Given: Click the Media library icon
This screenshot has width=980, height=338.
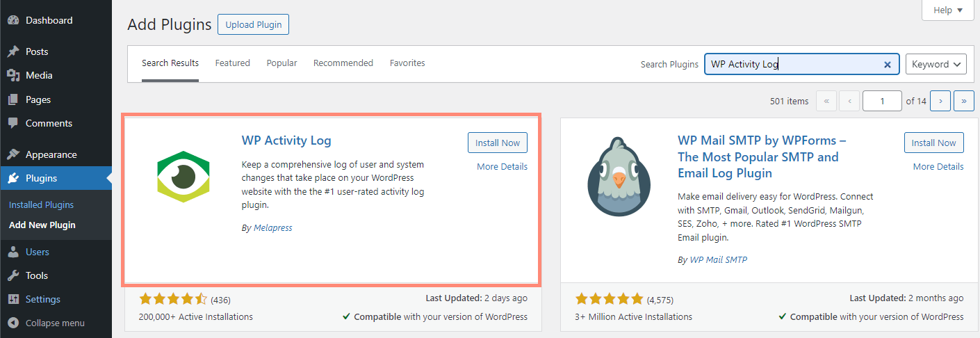Looking at the screenshot, I should point(13,75).
